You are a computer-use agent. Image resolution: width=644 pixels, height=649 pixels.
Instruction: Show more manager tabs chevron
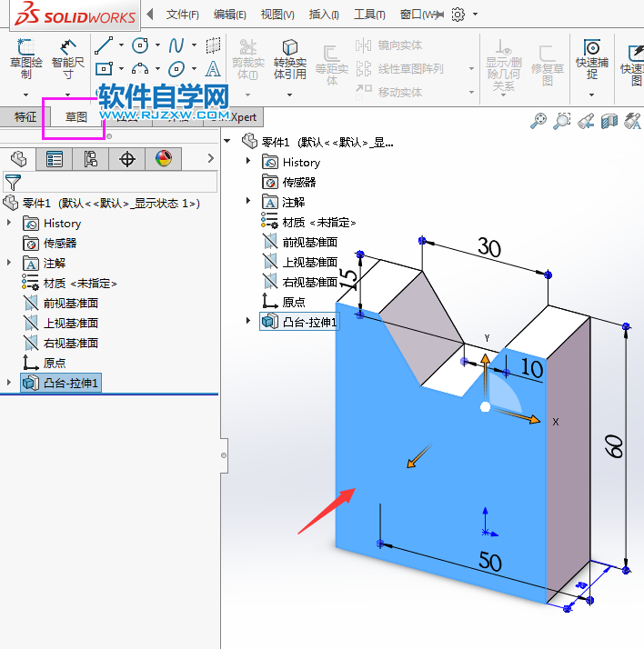point(211,158)
